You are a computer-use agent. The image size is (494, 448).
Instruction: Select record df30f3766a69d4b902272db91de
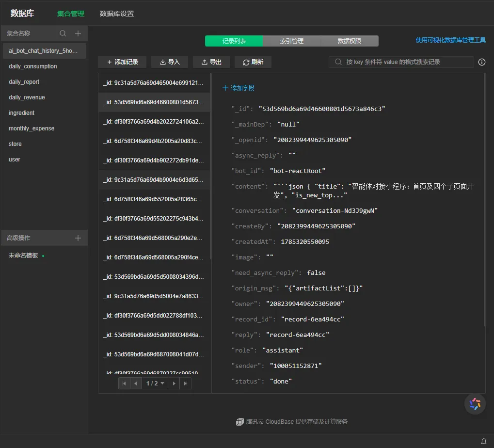pos(154,160)
